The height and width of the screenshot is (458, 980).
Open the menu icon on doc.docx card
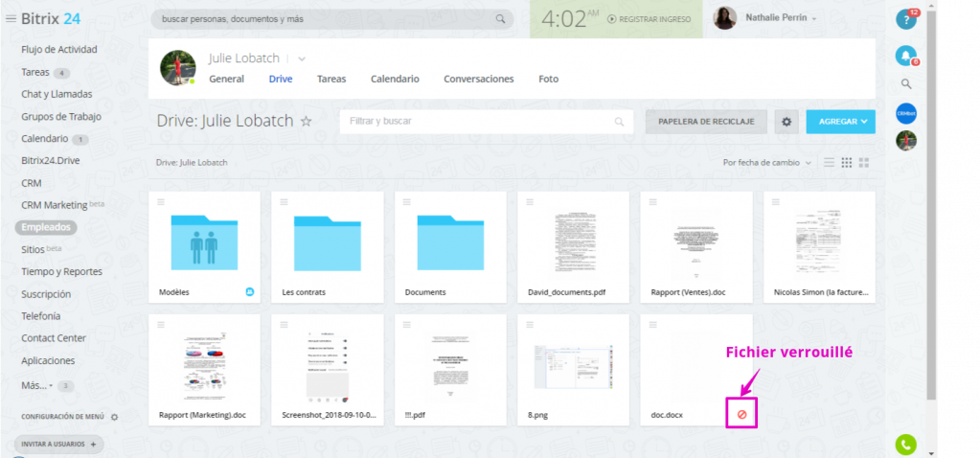click(x=652, y=324)
